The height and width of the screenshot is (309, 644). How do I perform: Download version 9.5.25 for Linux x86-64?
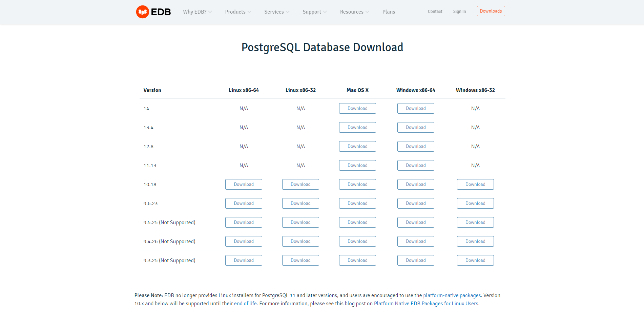244,223
